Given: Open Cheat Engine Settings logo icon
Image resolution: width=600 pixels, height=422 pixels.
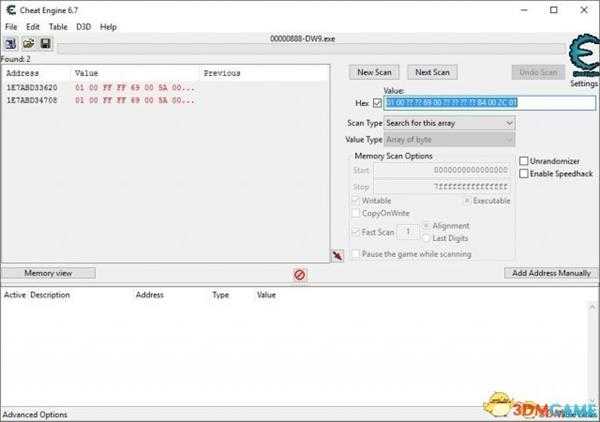Looking at the screenshot, I should 583,57.
